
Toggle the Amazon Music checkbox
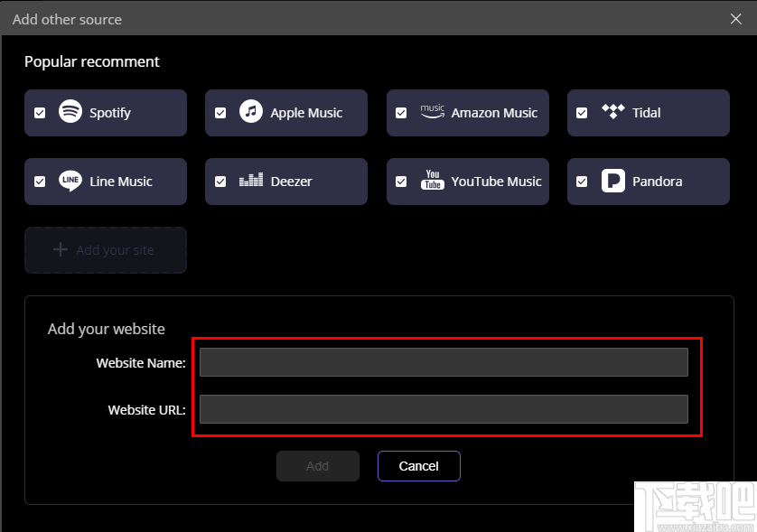[x=401, y=113]
